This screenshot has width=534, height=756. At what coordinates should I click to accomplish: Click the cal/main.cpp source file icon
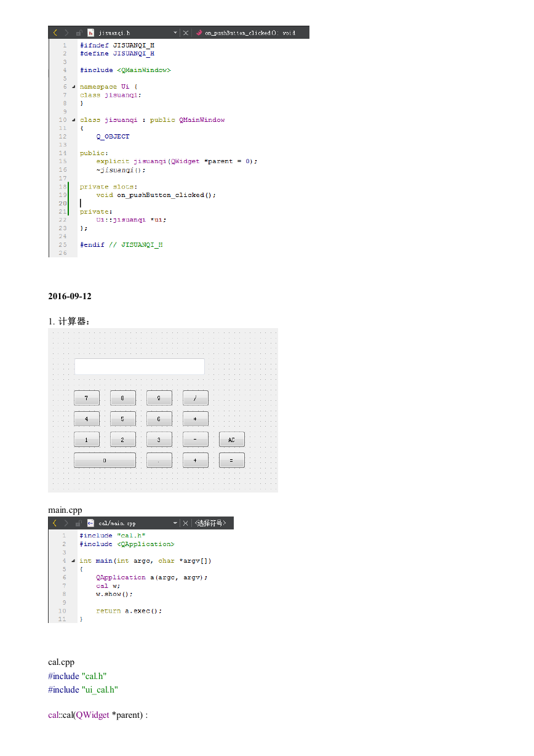pos(90,523)
